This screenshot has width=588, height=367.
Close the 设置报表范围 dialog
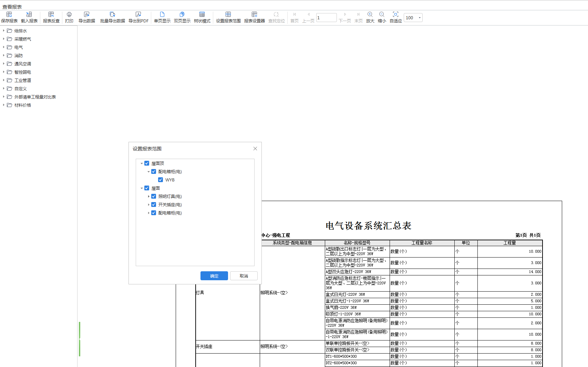click(255, 149)
